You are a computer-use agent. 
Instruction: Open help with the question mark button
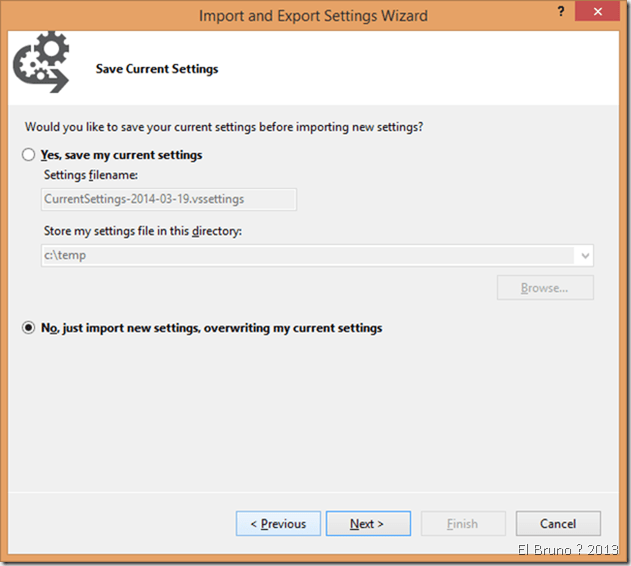557,15
